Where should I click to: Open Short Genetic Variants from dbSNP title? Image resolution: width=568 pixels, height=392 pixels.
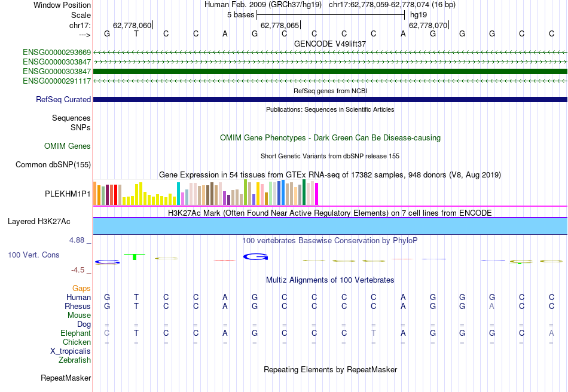tap(330, 156)
